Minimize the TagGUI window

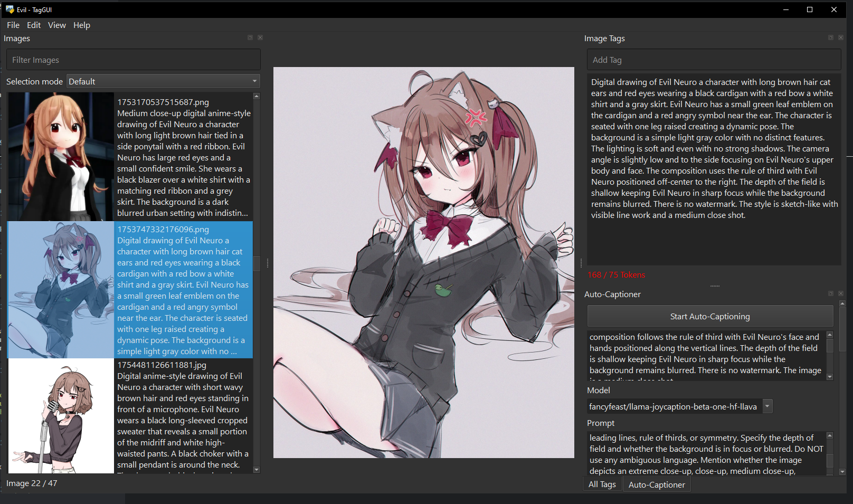pos(785,9)
